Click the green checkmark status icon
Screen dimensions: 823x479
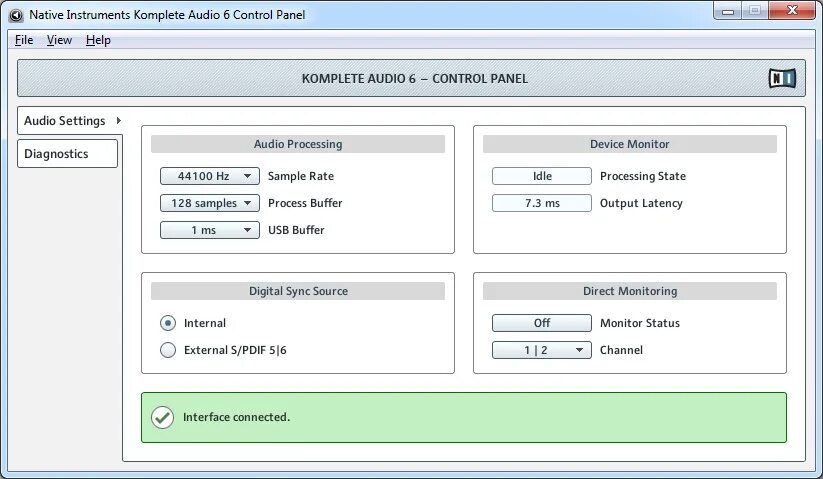[x=163, y=418]
